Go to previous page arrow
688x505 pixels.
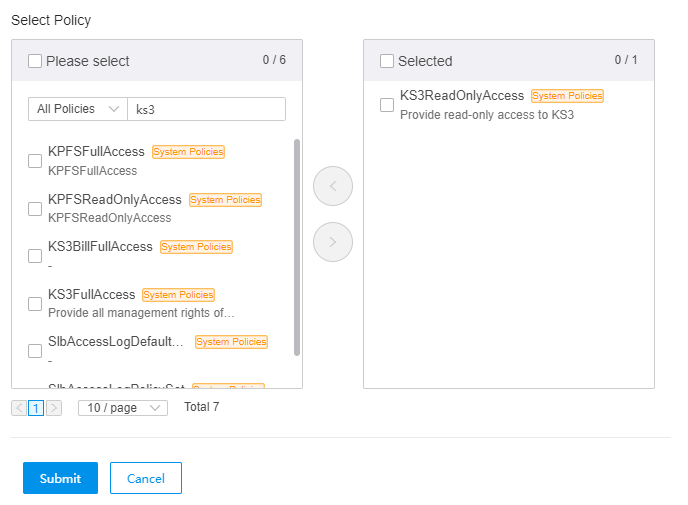coord(19,408)
